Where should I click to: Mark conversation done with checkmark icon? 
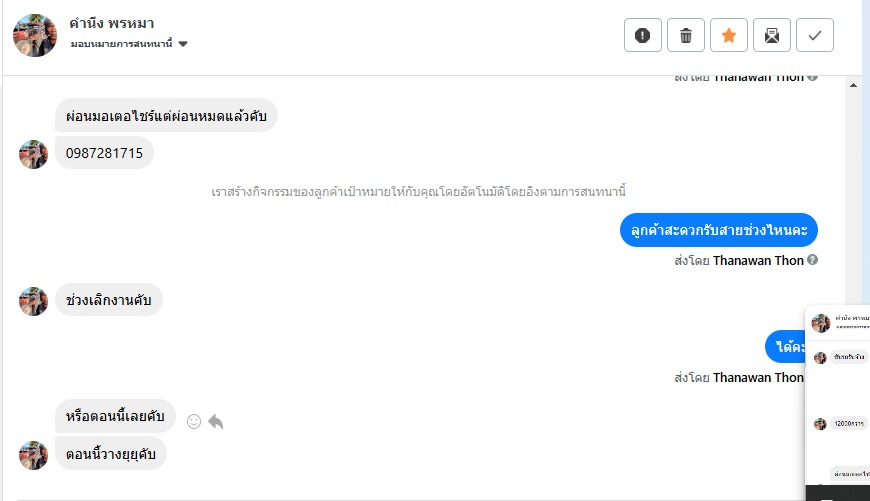[x=815, y=36]
